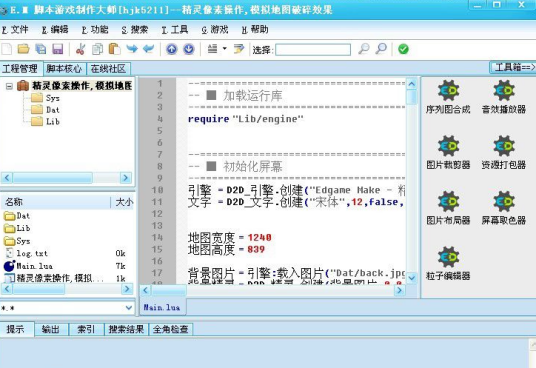Switch to 全角检查 bottom tab
536x368 pixels.
(x=171, y=329)
